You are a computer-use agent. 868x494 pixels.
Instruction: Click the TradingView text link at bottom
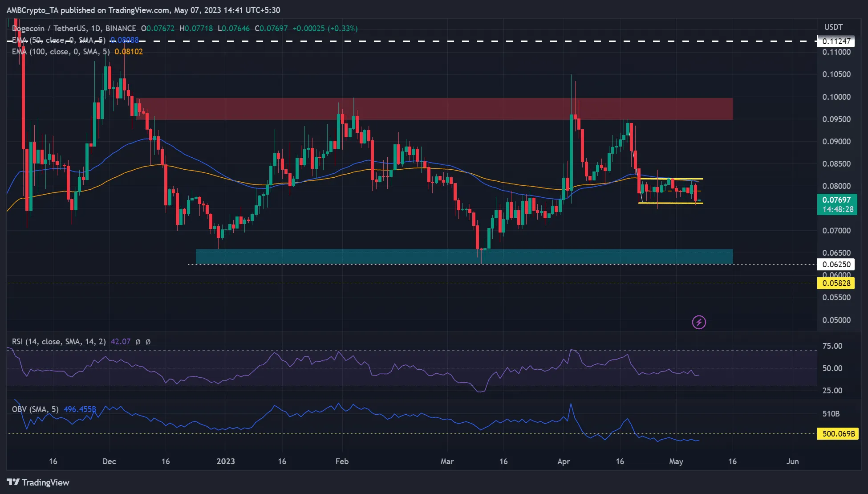(45, 482)
